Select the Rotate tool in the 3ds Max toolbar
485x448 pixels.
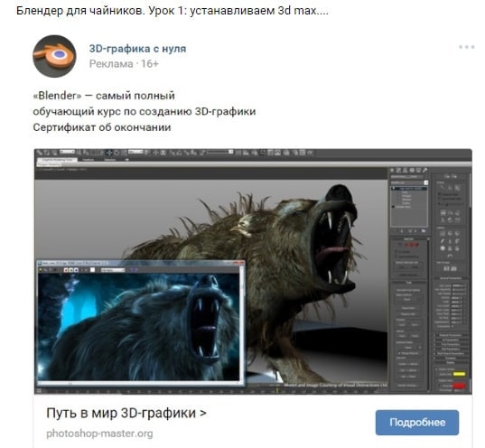pyautogui.click(x=117, y=153)
